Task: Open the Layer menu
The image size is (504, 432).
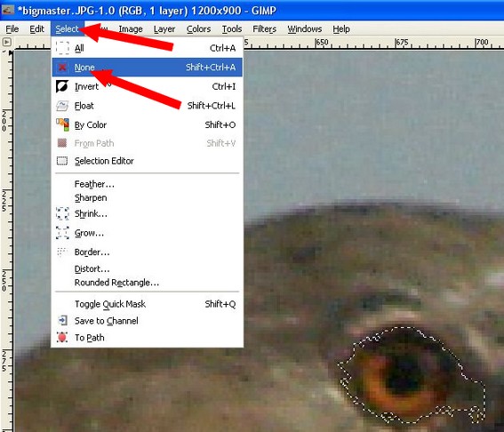Action: [x=164, y=29]
